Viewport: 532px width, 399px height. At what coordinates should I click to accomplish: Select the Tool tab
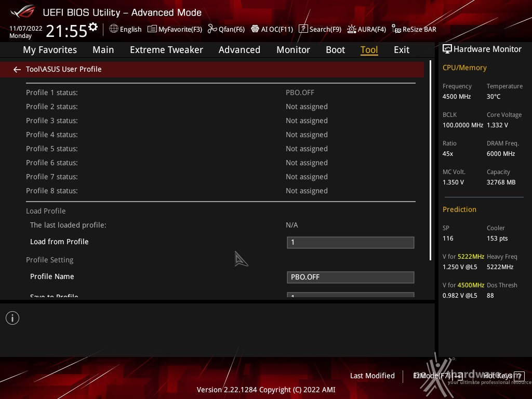pyautogui.click(x=369, y=50)
